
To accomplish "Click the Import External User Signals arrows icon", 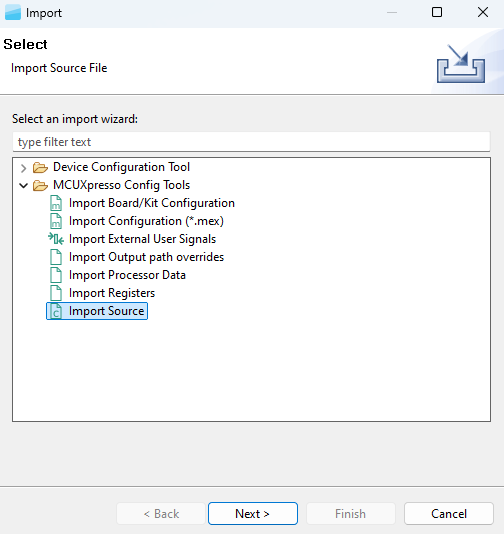I will [x=56, y=239].
